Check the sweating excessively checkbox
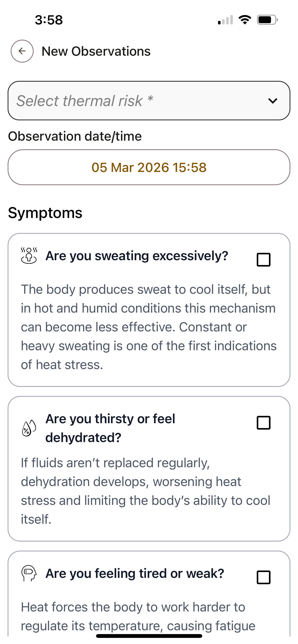 (263, 259)
